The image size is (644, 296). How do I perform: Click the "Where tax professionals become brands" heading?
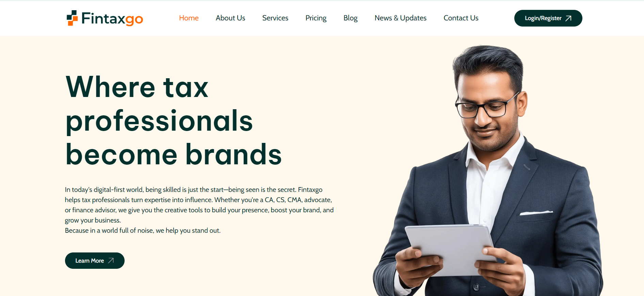[x=174, y=120]
